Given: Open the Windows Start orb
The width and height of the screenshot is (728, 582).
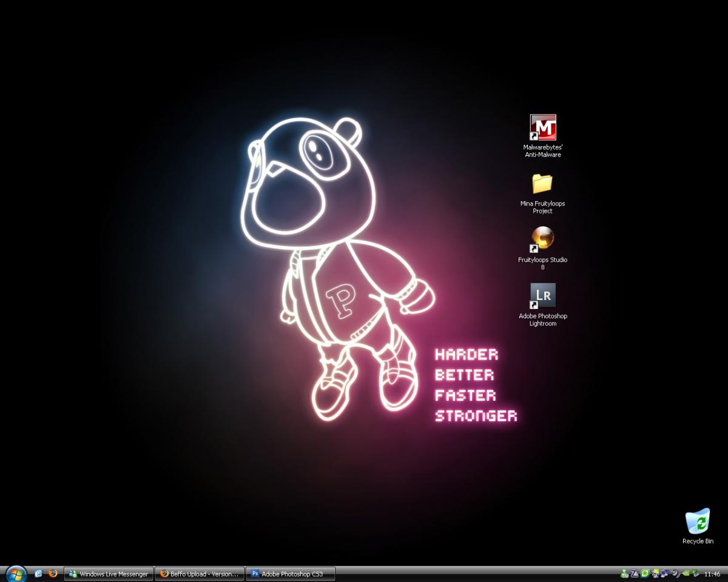Looking at the screenshot, I should click(x=16, y=574).
